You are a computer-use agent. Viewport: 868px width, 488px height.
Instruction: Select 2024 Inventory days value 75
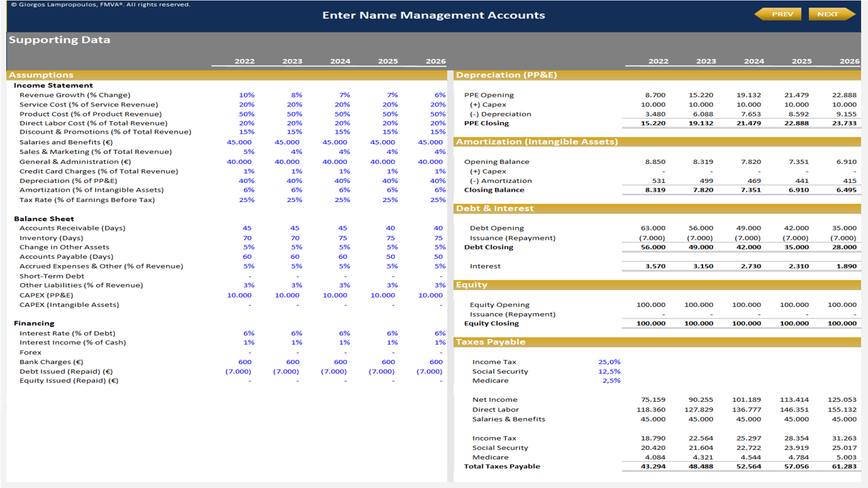click(x=342, y=238)
